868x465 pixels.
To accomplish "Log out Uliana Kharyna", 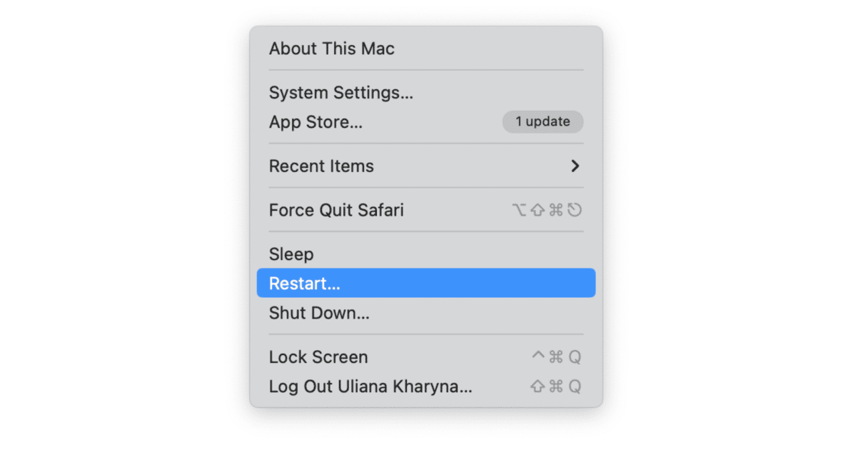I will [x=370, y=386].
